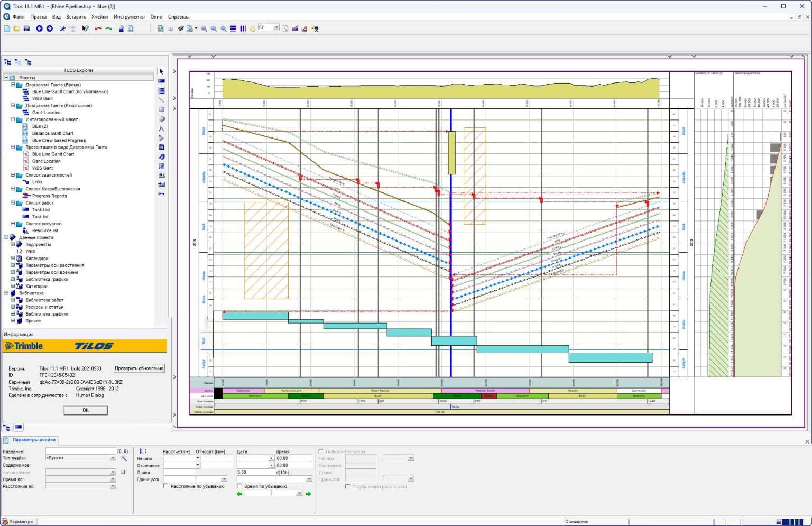Click the back navigation arrow icon
The height and width of the screenshot is (526, 812).
[x=39, y=28]
